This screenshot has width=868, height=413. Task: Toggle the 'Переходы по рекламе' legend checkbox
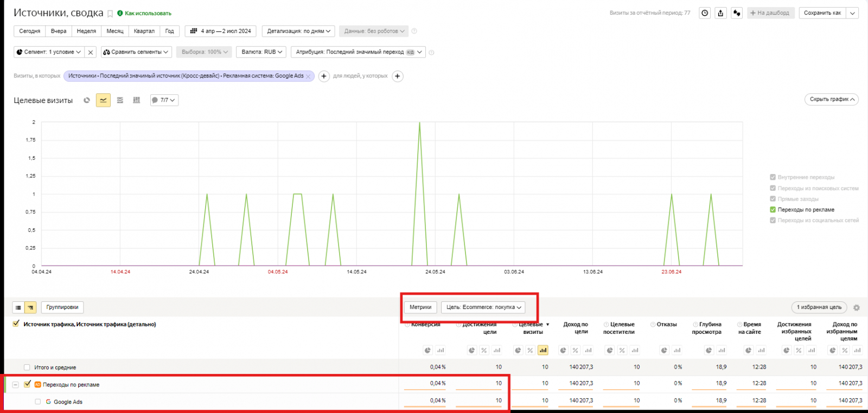tap(773, 210)
